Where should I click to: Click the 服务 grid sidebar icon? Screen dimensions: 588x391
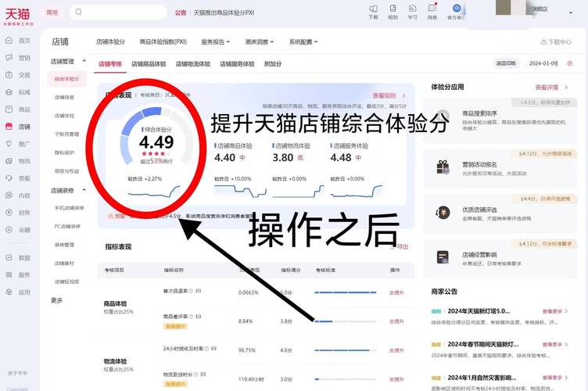coord(9,274)
